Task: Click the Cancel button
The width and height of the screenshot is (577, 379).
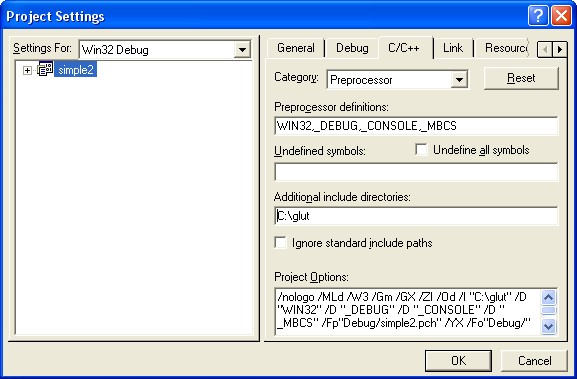Action: (x=534, y=361)
